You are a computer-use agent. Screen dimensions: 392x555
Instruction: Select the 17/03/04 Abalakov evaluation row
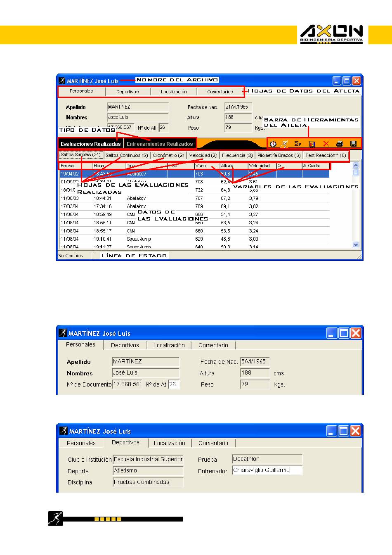coord(194,206)
